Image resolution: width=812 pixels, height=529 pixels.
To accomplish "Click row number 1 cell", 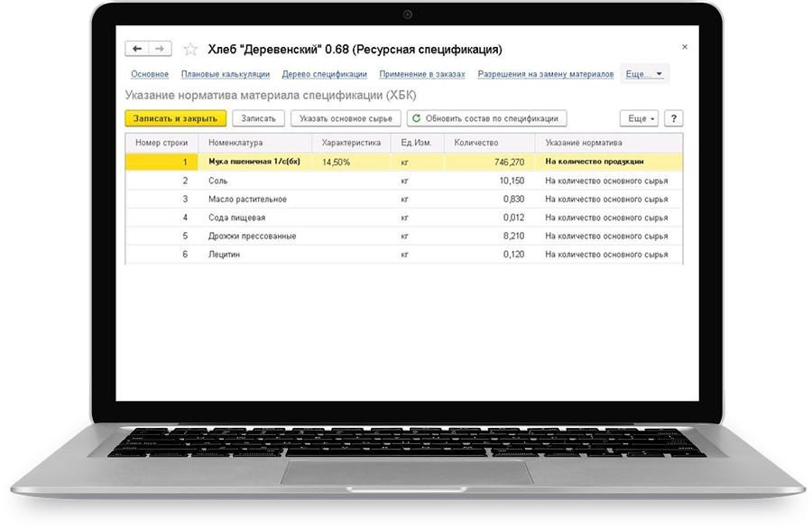I will point(161,162).
